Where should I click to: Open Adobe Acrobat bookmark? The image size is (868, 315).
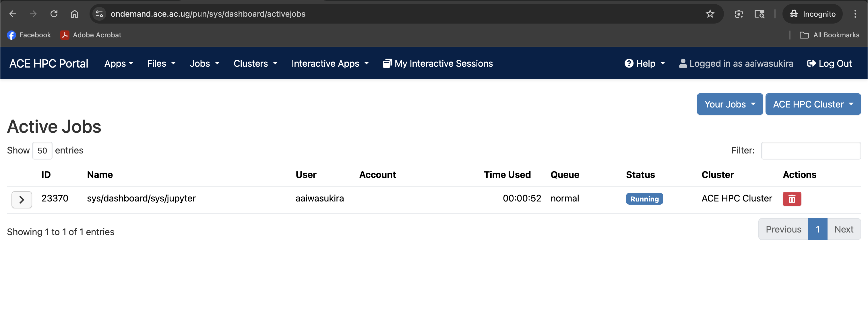pyautogui.click(x=91, y=35)
